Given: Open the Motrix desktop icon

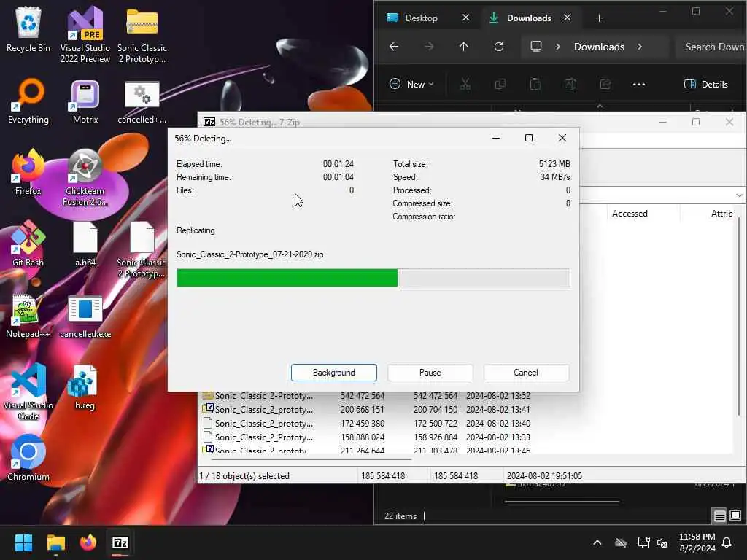Looking at the screenshot, I should [x=85, y=101].
